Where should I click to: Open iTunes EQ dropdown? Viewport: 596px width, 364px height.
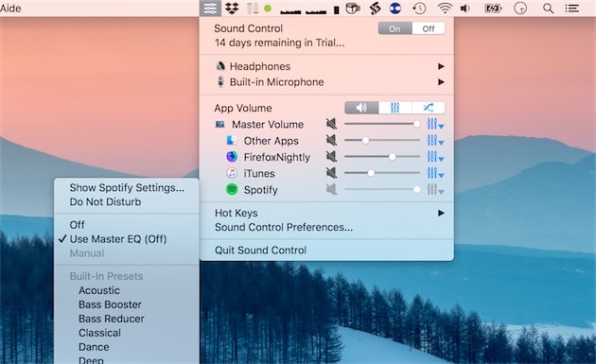point(435,173)
